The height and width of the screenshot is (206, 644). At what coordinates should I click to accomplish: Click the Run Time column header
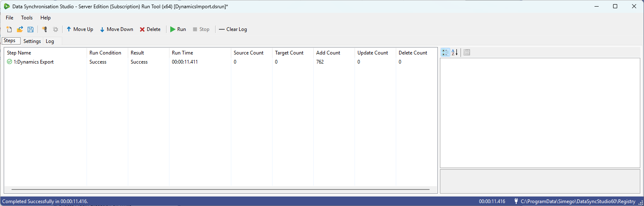click(x=200, y=53)
